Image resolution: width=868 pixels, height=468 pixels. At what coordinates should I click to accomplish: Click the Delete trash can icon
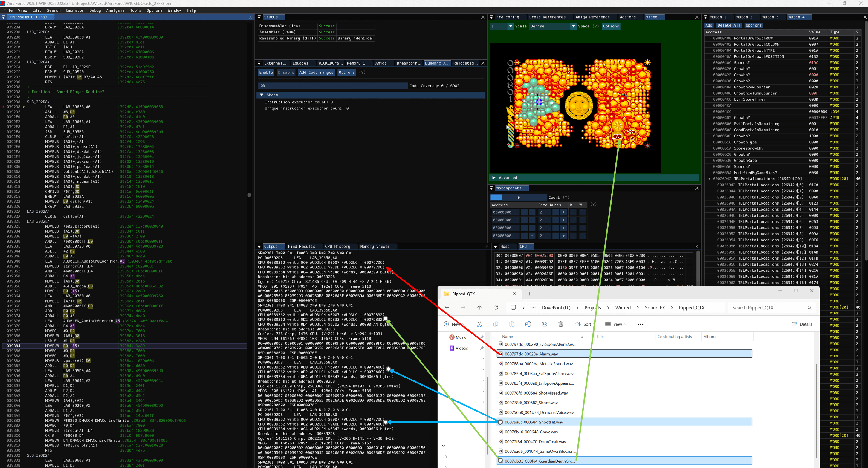[561, 324]
